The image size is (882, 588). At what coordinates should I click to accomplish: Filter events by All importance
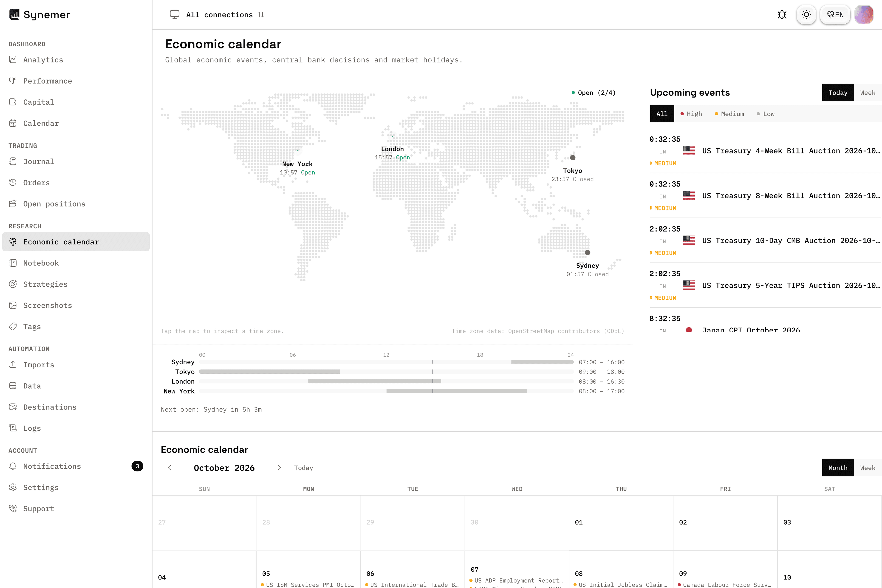662,114
